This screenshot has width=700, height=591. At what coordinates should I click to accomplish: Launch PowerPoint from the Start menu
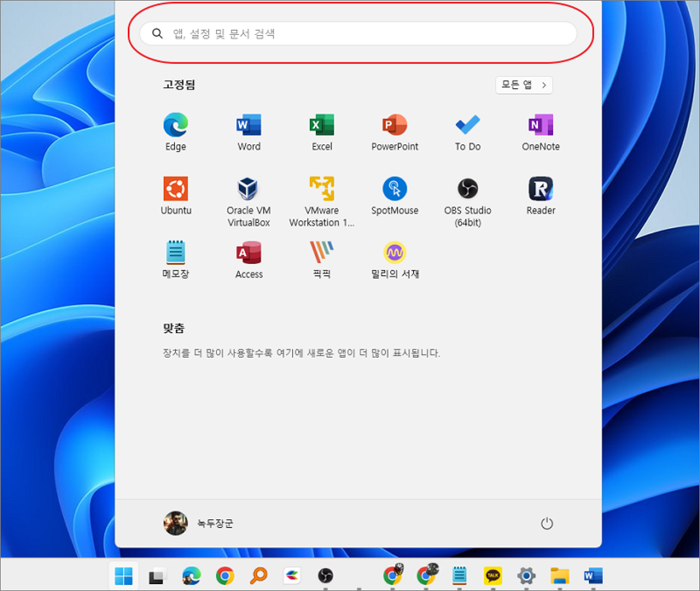(x=395, y=132)
